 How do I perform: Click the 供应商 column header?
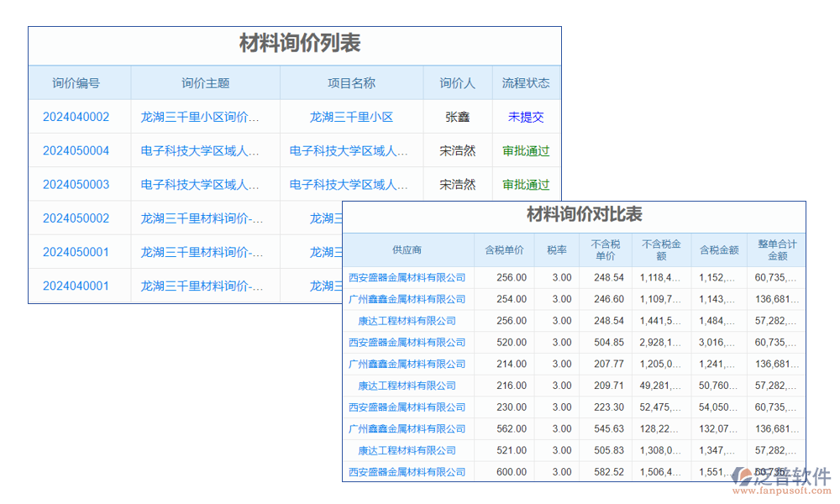coord(408,249)
